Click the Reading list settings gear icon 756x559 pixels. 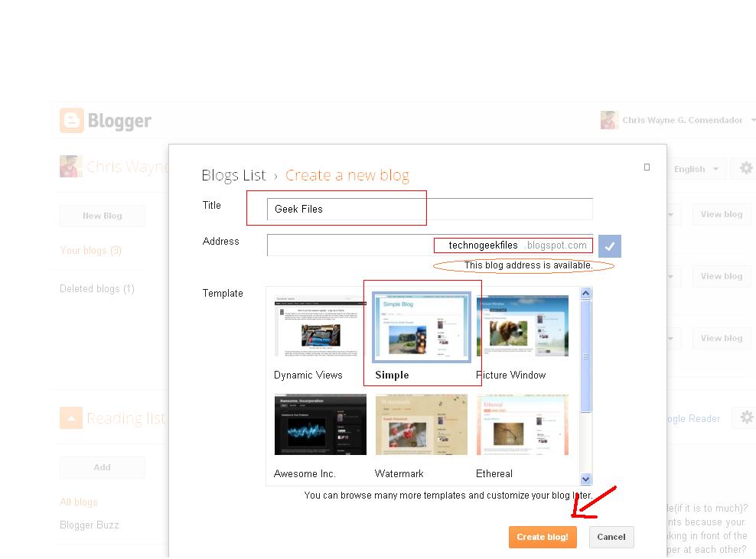tap(746, 418)
